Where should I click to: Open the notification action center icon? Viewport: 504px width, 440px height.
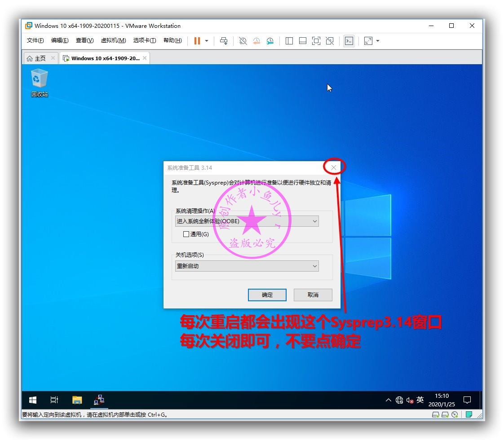(467, 400)
